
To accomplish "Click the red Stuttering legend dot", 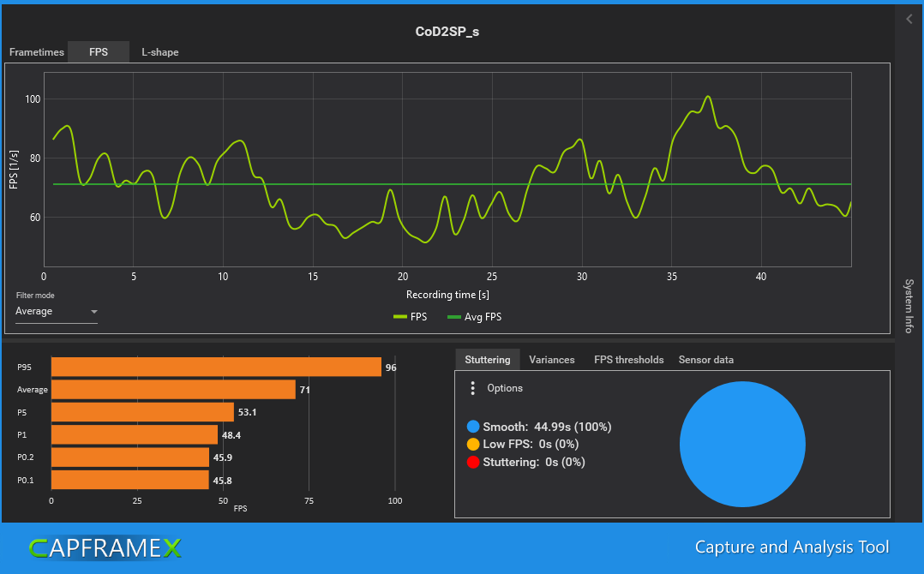I will (473, 462).
